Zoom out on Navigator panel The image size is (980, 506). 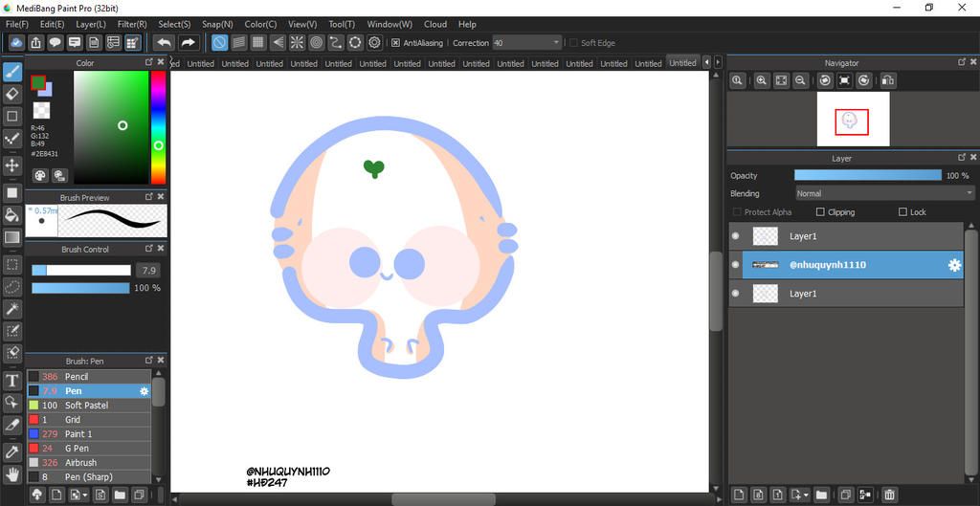[x=800, y=80]
